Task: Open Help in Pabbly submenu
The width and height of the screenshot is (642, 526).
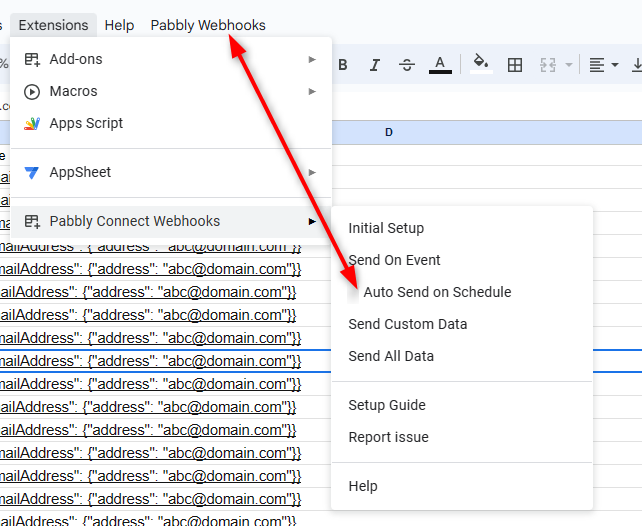Action: pos(462,486)
